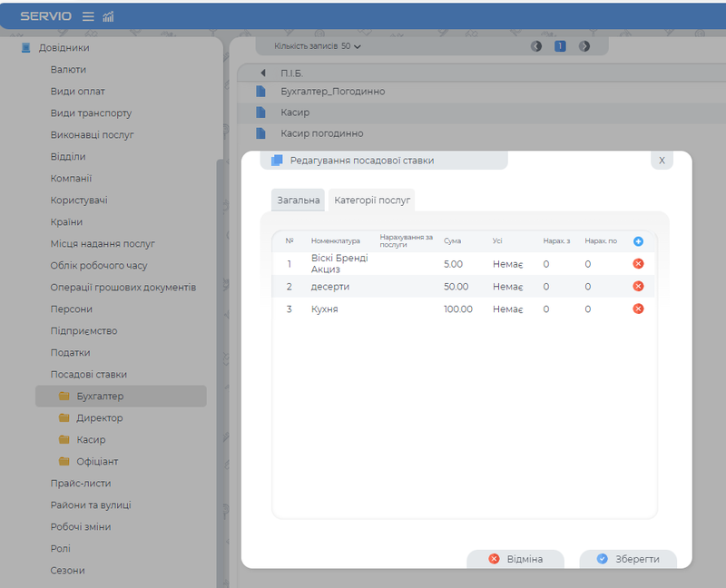The image size is (726, 588).
Task: Collapse the Довідники tree section
Action: point(26,48)
